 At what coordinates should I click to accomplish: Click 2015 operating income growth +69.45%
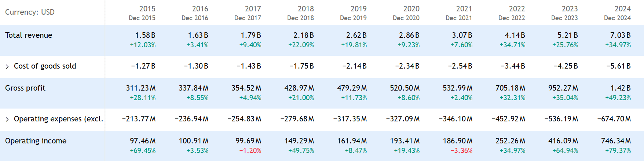(143, 151)
